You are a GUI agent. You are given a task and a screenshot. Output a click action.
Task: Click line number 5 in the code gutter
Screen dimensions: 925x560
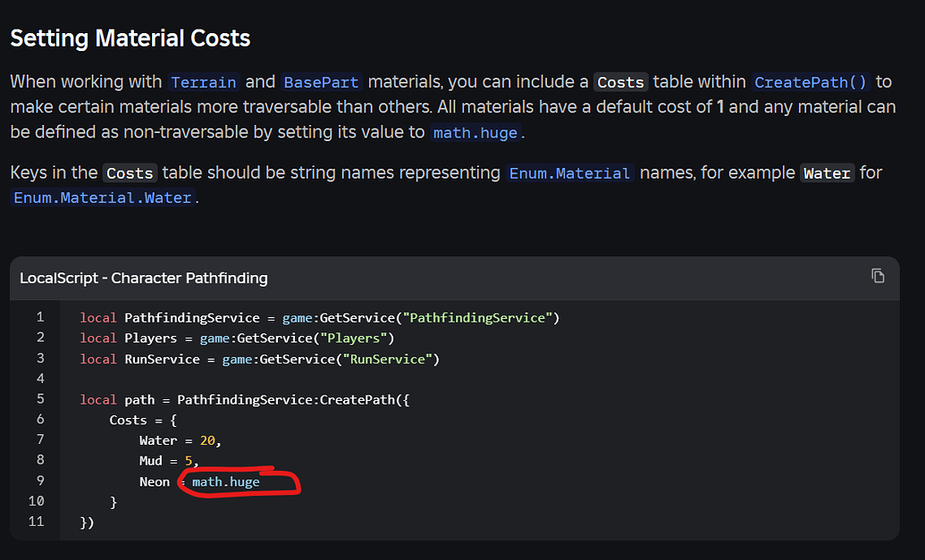[40, 399]
